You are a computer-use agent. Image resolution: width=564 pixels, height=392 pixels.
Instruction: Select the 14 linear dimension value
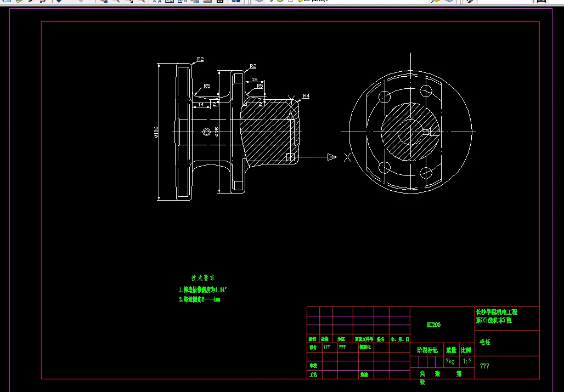pos(201,105)
